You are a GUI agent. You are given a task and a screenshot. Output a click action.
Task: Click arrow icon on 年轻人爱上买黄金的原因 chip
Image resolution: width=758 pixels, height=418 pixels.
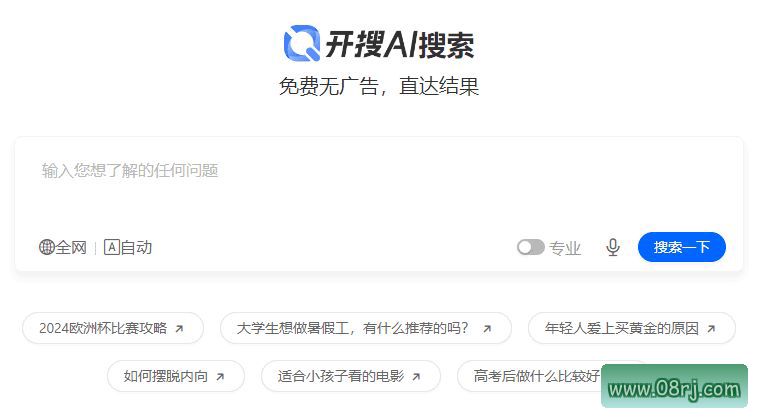(711, 329)
